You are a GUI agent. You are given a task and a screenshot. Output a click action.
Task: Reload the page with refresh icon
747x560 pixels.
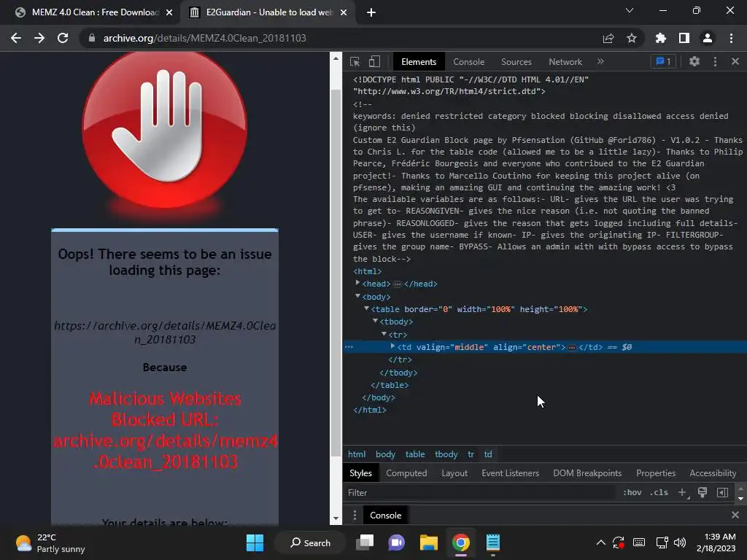[63, 38]
